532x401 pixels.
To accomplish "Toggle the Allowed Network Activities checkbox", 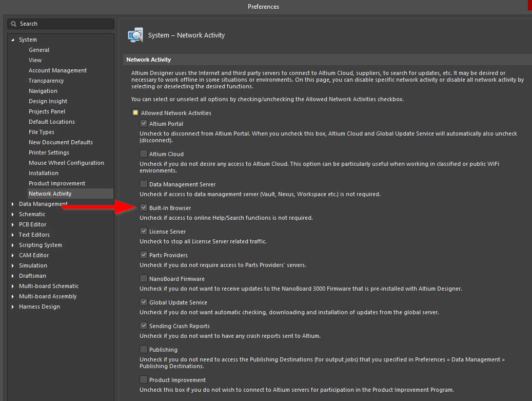I will point(135,113).
